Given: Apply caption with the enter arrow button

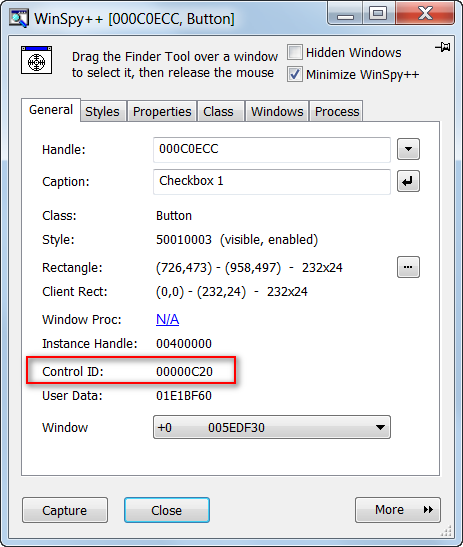Looking at the screenshot, I should pos(408,181).
